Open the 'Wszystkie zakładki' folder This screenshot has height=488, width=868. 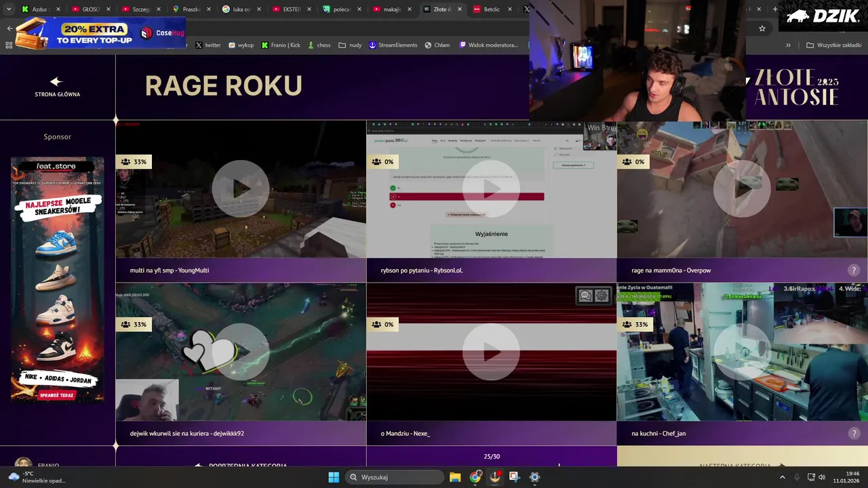(x=833, y=45)
